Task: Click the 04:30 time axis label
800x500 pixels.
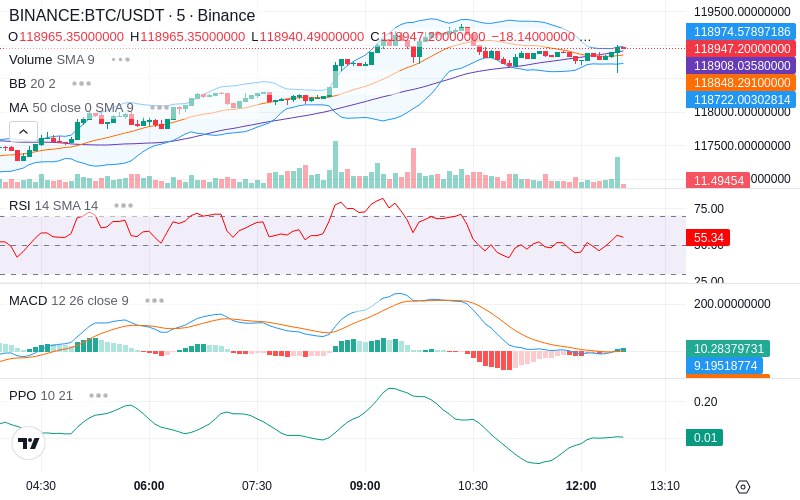Action: coord(41,486)
